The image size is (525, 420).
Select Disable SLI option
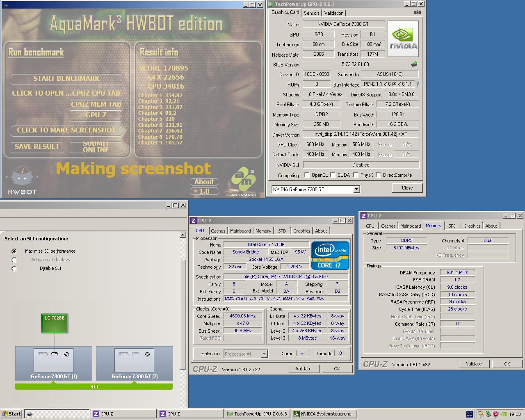point(14,268)
